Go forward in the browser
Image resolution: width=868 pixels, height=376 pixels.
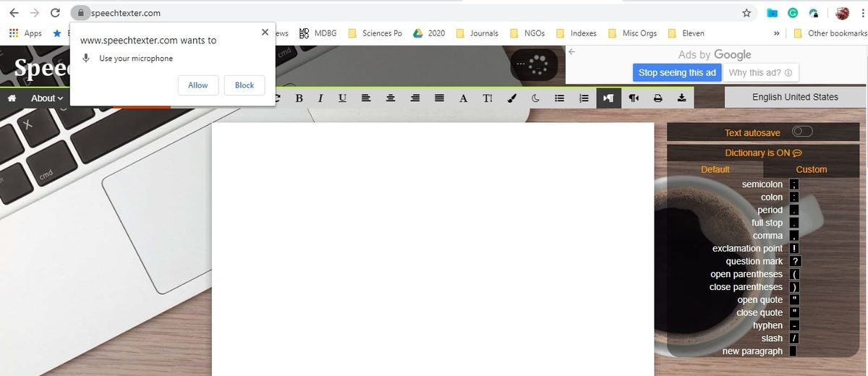pos(34,13)
